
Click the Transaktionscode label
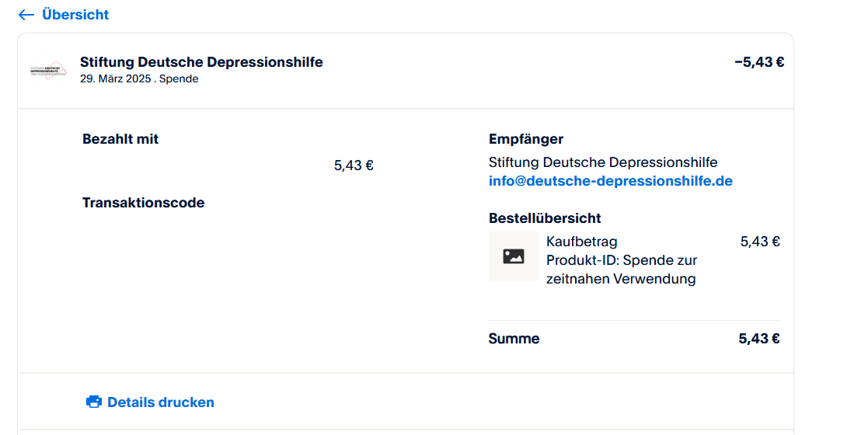[143, 203]
